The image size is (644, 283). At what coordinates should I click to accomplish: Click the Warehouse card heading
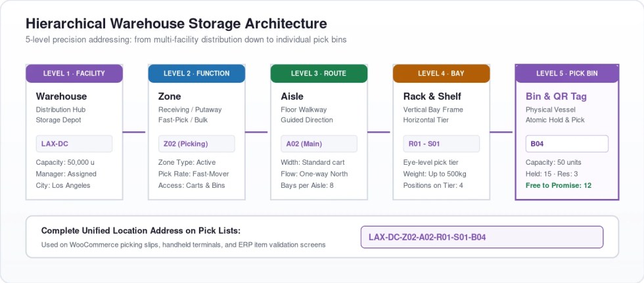[61, 97]
